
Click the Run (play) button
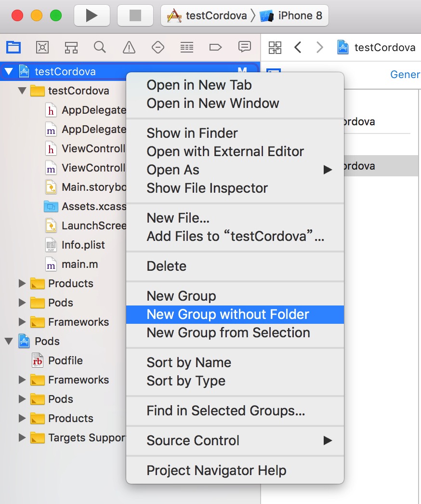coord(92,15)
